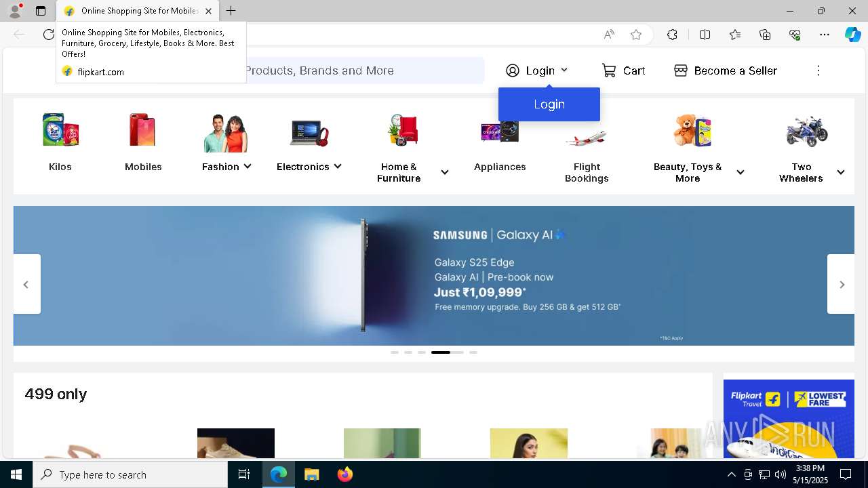Open the notification center icon

point(846,474)
